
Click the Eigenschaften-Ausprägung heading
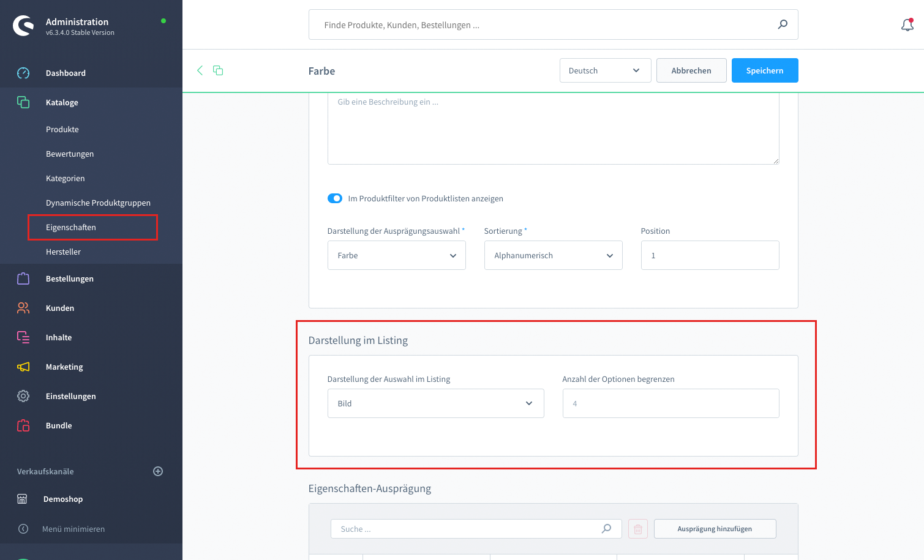(370, 488)
